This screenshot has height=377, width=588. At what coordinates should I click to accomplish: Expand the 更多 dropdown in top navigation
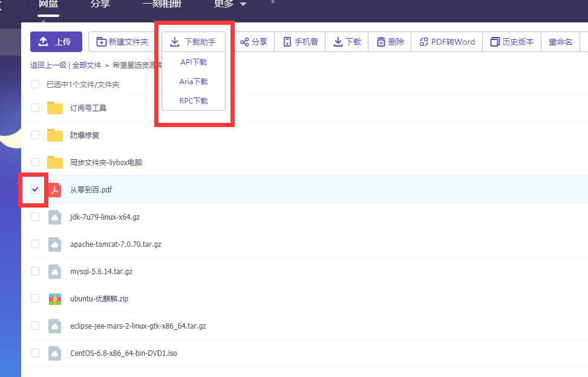click(230, 4)
